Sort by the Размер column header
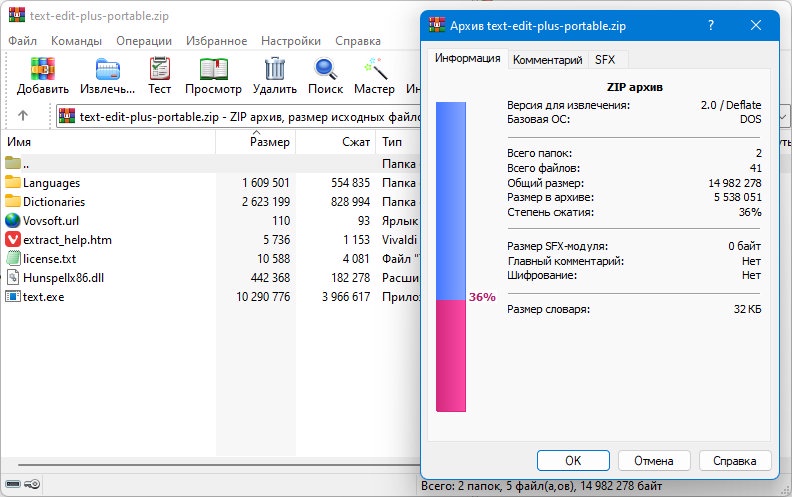Viewport: 792px width, 497px height. coord(256,142)
